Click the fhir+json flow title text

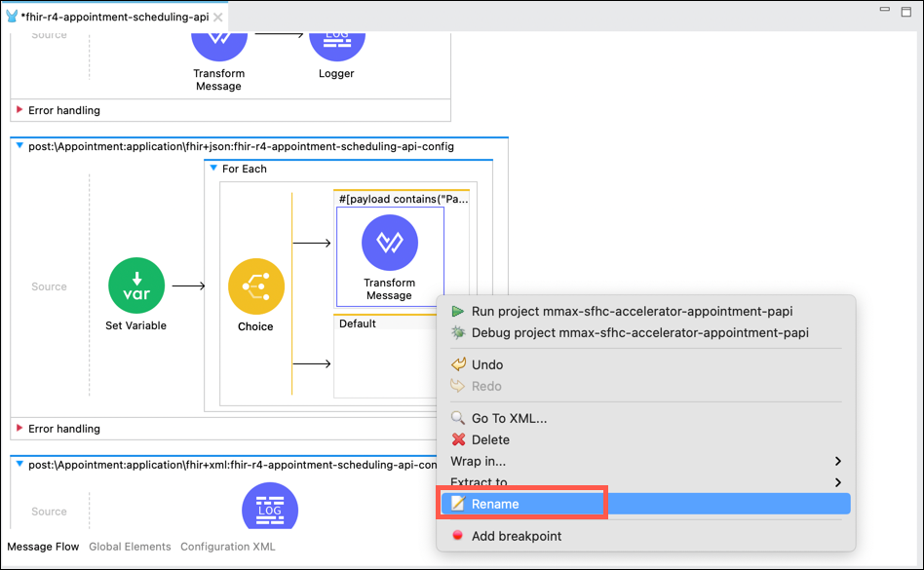click(241, 146)
